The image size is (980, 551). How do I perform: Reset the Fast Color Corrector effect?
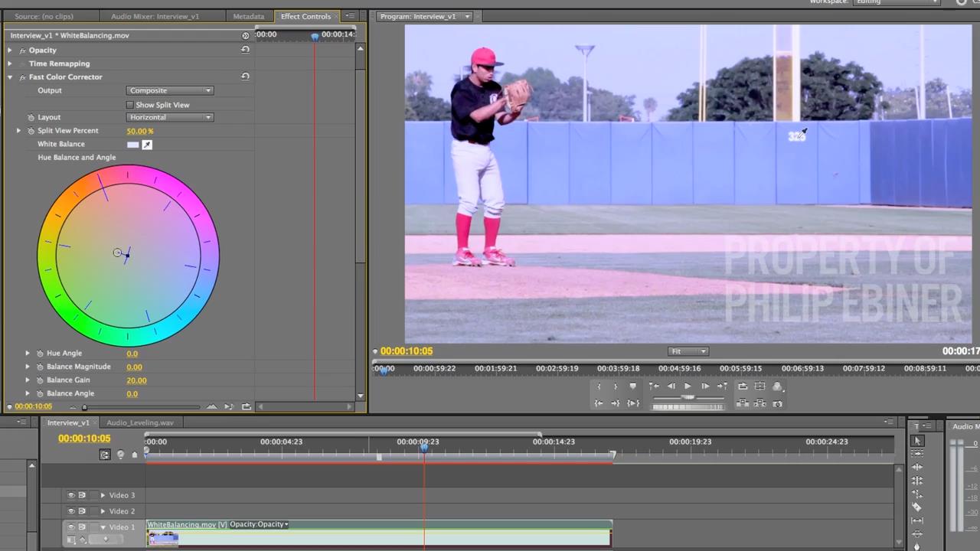coord(245,77)
